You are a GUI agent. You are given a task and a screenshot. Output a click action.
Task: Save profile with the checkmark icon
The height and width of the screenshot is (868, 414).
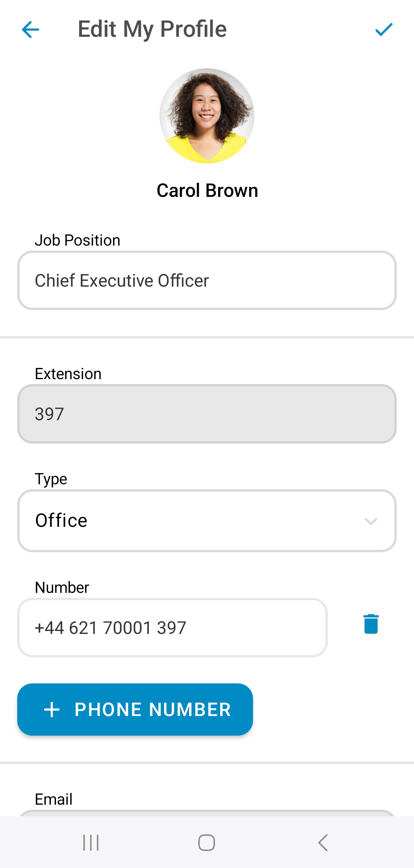coord(384,30)
